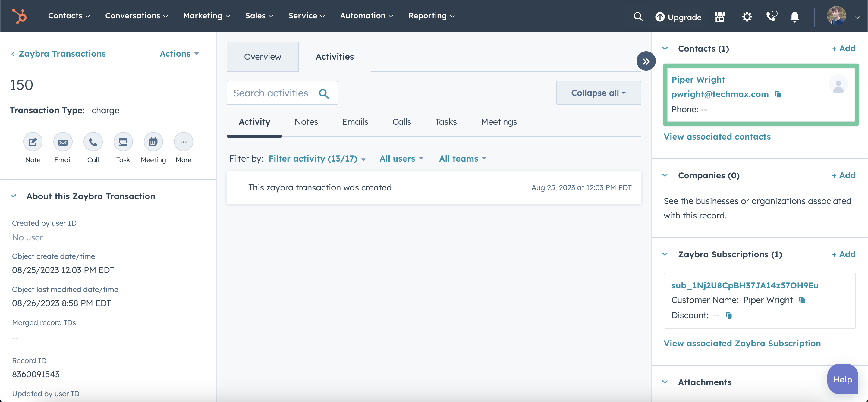
Task: Collapse About this Zaybra Transaction section
Action: [x=14, y=196]
